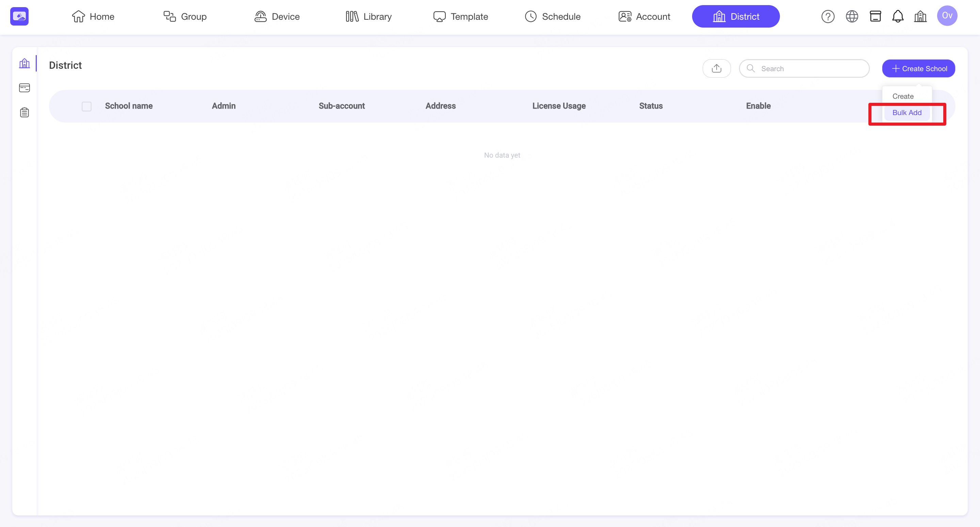Click the globe language icon
Viewport: 980px width, 527px height.
point(851,16)
